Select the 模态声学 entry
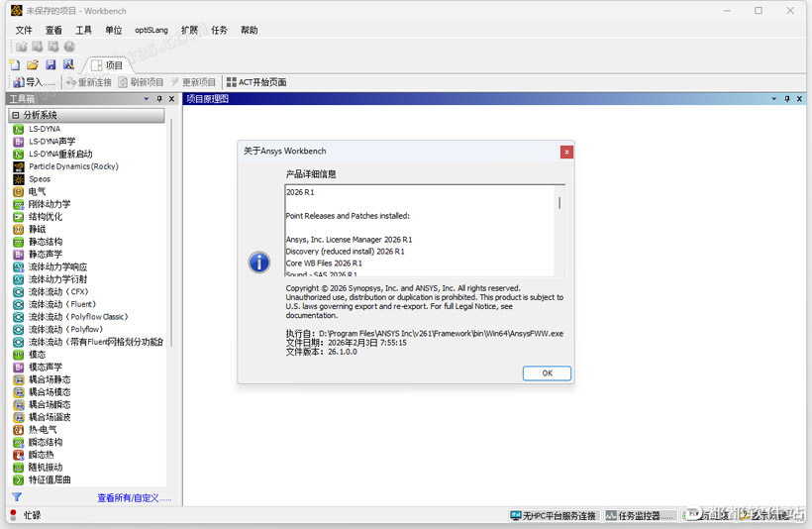Viewport: 812px width, 529px height. 38,367
